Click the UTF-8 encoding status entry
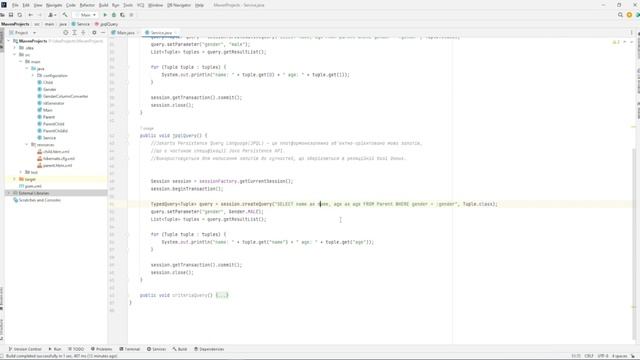Viewport: 640px width, 360px height. pyautogui.click(x=603, y=356)
